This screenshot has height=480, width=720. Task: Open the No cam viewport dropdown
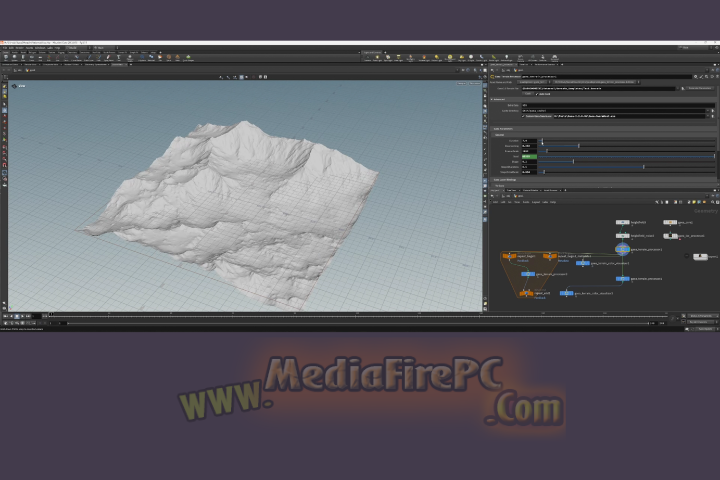(x=475, y=84)
